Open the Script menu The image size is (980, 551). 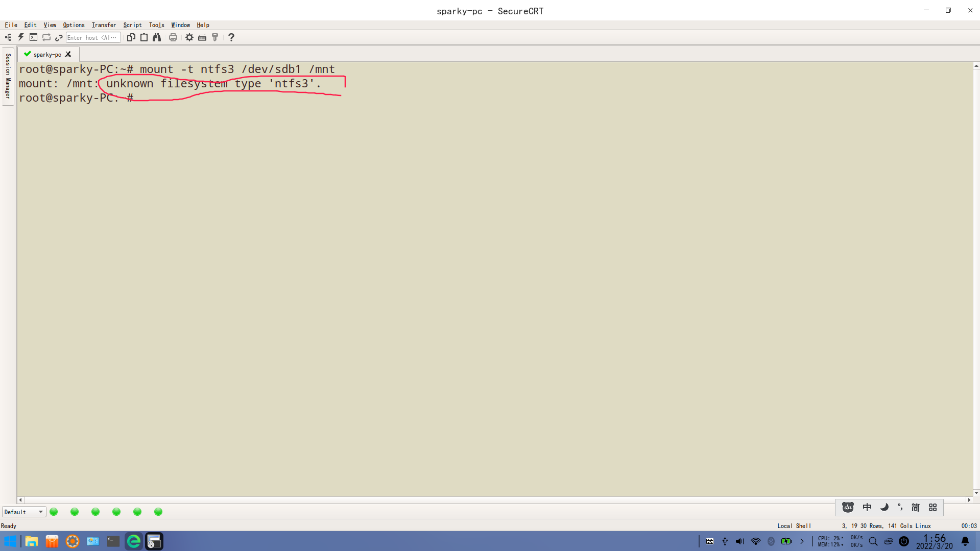pos(133,25)
